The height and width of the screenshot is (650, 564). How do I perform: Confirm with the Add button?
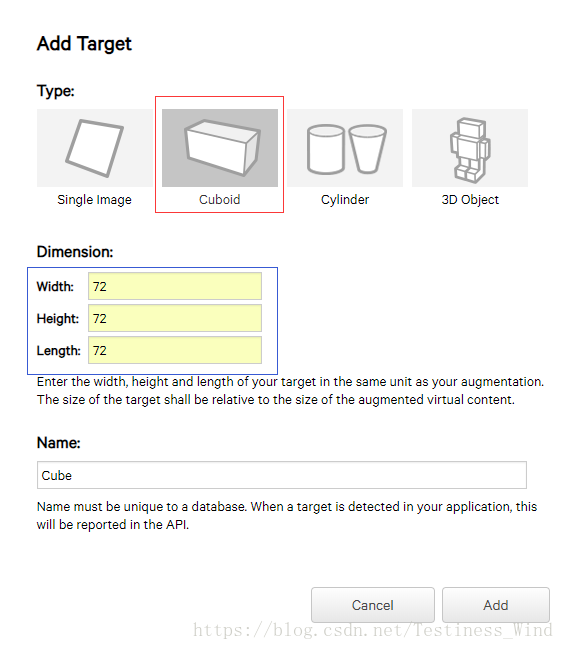496,605
